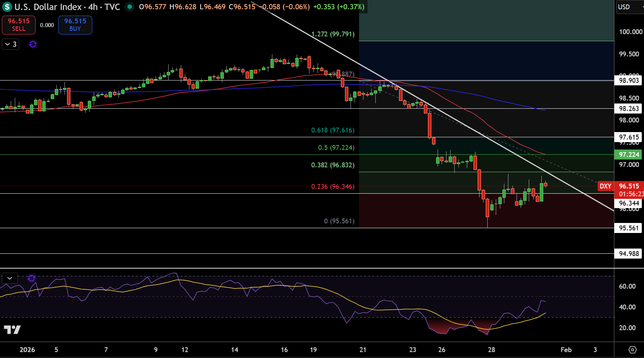Click the 2026 date on time axis
644x358 pixels.
tap(27, 350)
